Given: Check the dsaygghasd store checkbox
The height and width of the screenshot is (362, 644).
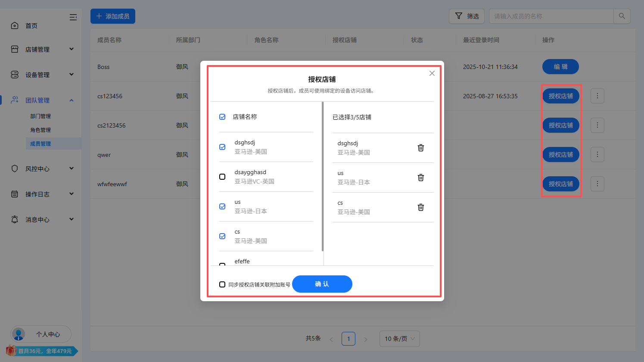Looking at the screenshot, I should pyautogui.click(x=222, y=176).
